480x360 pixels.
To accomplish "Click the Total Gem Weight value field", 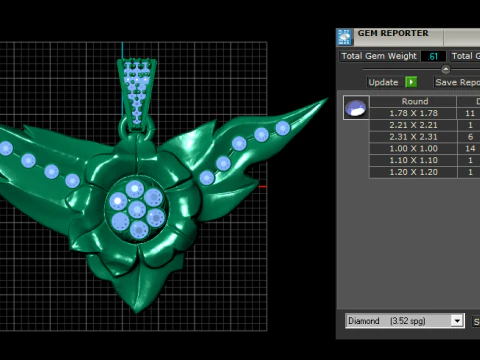I will pos(433,56).
